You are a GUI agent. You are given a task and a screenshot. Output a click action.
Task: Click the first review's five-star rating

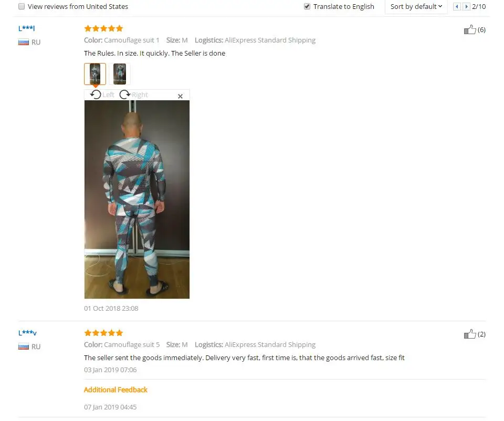point(103,28)
